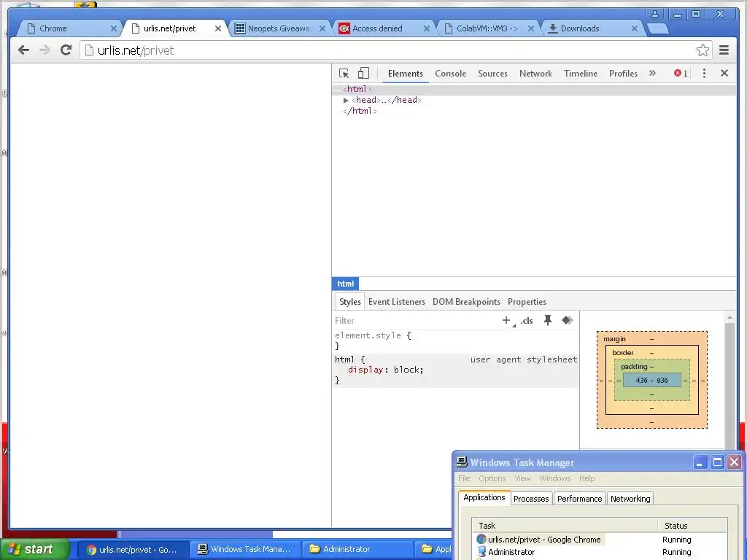The height and width of the screenshot is (560, 747).
Task: Close the Access denied tab
Action: coord(426,28)
